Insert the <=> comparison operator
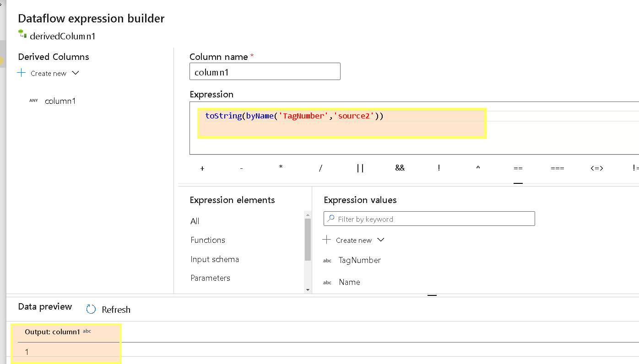The width and height of the screenshot is (639, 364). click(596, 168)
